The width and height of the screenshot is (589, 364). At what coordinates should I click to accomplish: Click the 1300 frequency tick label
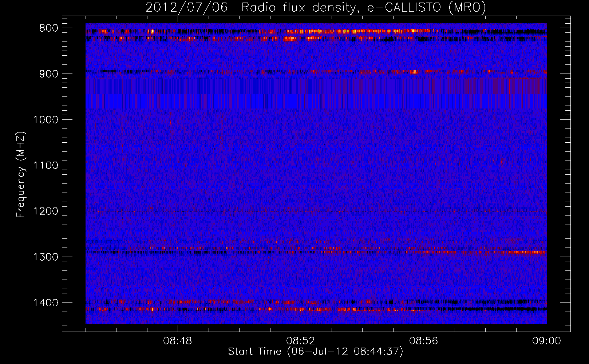click(x=46, y=257)
